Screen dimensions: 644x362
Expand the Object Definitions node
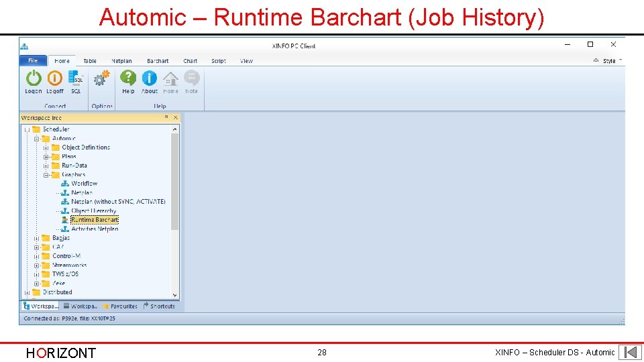(46, 147)
